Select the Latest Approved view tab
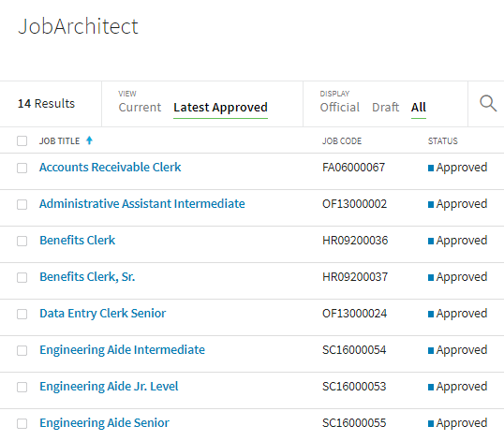 (x=220, y=108)
